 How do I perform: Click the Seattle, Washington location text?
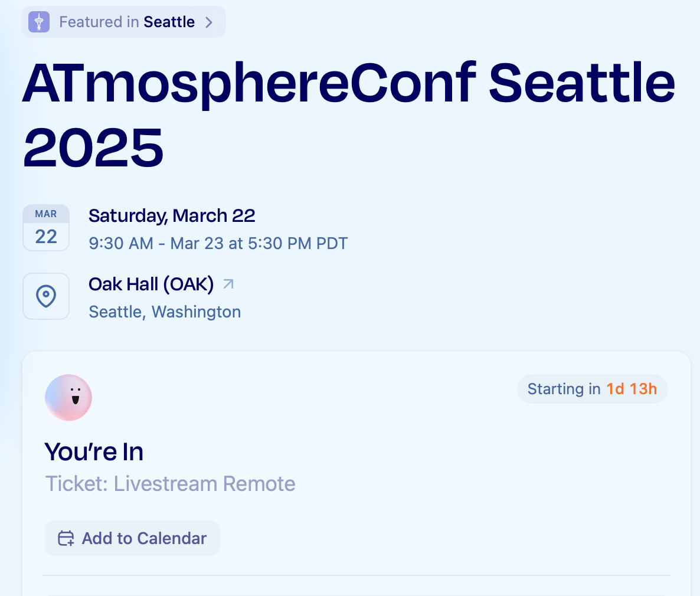point(165,312)
